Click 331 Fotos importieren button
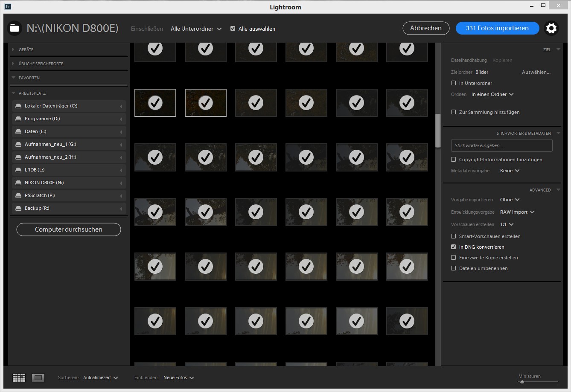This screenshot has height=392, width=571. pos(497,28)
